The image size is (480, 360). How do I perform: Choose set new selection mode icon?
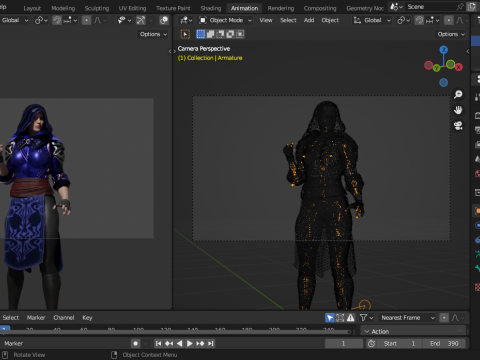pyautogui.click(x=201, y=34)
